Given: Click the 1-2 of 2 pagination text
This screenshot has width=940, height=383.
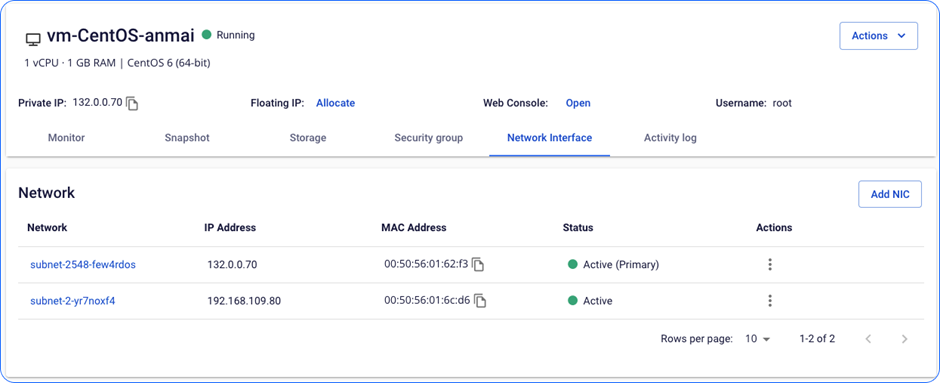Looking at the screenshot, I should [x=817, y=339].
